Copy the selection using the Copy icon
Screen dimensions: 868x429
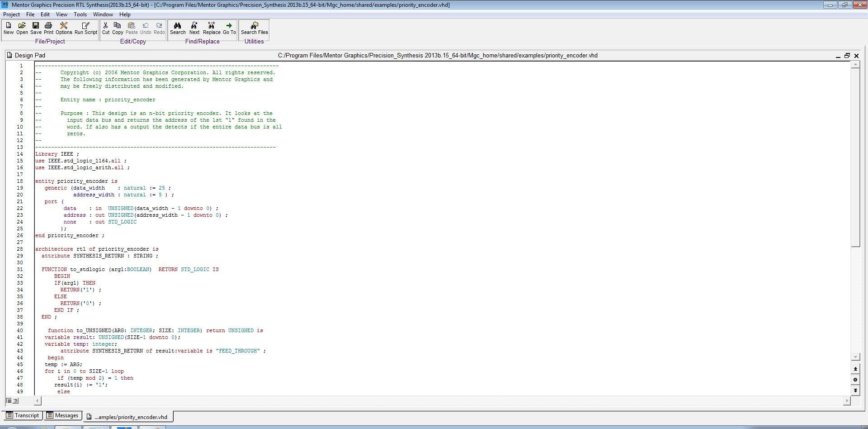point(118,29)
